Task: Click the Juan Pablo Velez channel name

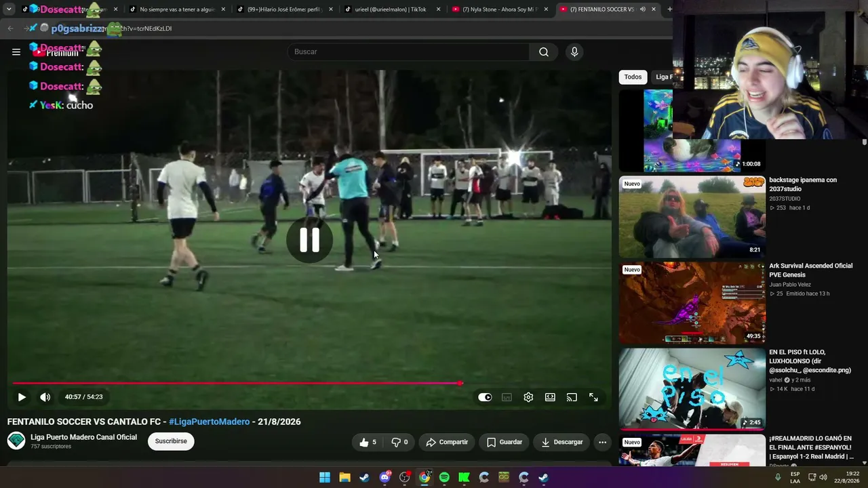Action: (x=789, y=285)
